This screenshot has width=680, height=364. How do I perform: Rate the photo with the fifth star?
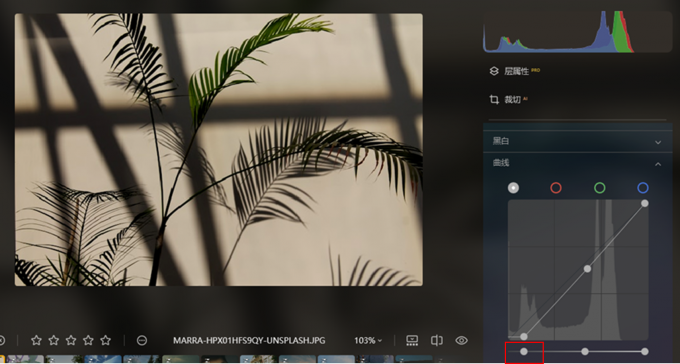105,341
